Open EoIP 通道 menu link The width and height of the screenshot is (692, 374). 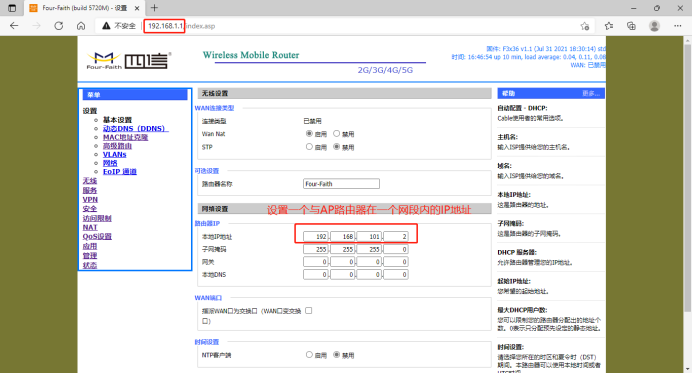click(120, 172)
